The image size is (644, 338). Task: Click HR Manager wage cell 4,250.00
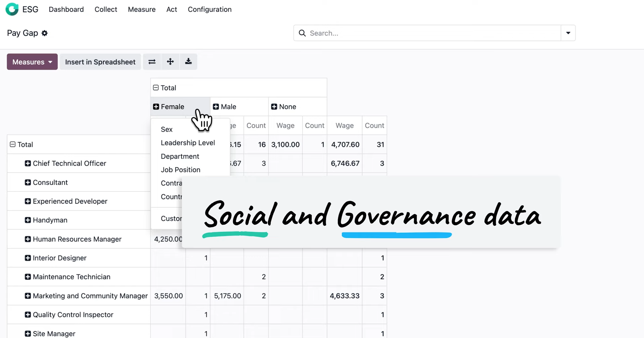coord(167,239)
